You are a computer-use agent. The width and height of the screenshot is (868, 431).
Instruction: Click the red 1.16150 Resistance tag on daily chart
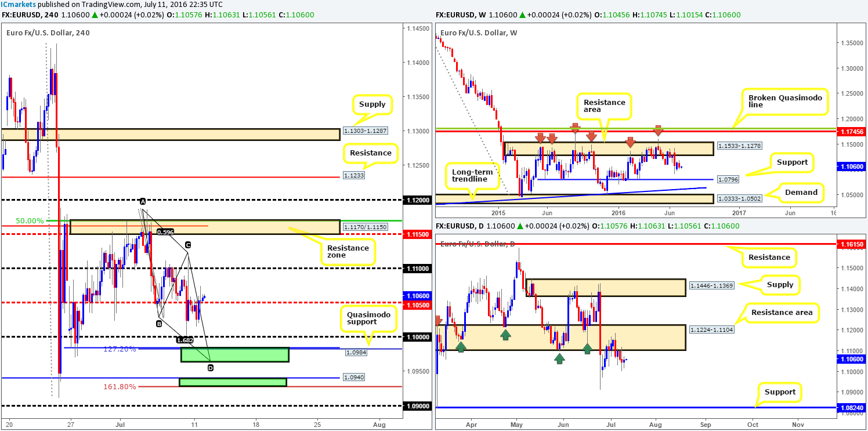[x=852, y=243]
